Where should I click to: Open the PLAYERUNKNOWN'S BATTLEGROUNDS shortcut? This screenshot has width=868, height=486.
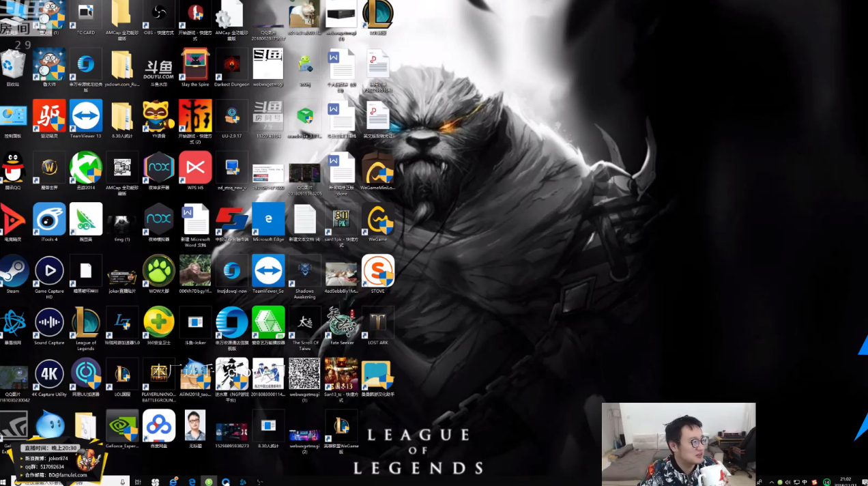[x=159, y=374]
